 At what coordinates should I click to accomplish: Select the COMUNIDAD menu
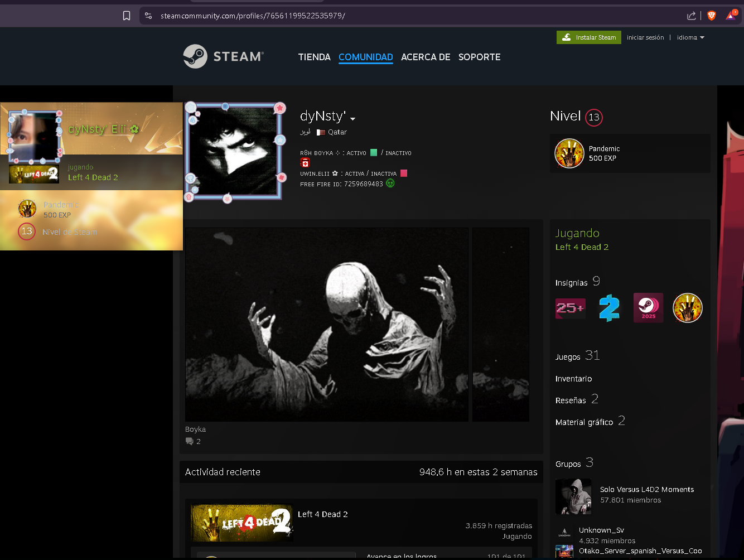click(x=366, y=57)
